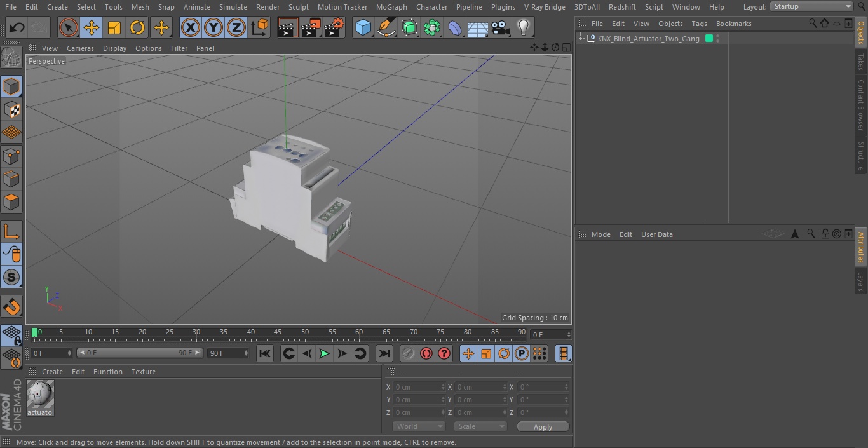The height and width of the screenshot is (448, 868).
Task: Toggle the Viewport Solo S button
Action: [x=11, y=277]
